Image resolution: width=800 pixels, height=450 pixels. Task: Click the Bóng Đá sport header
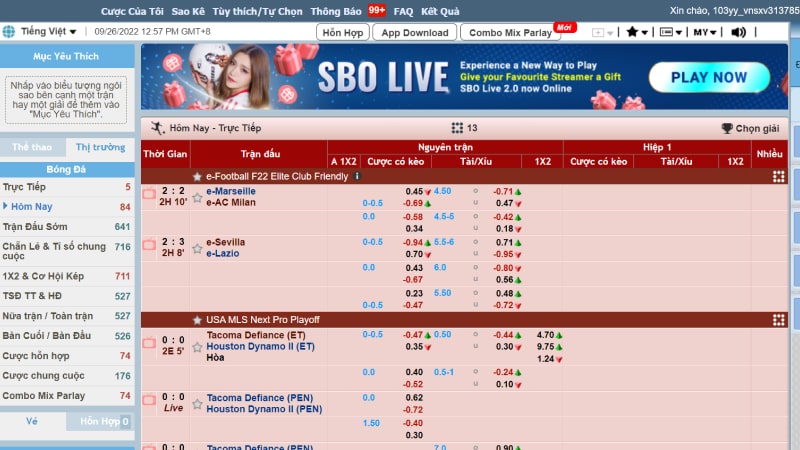[66, 169]
